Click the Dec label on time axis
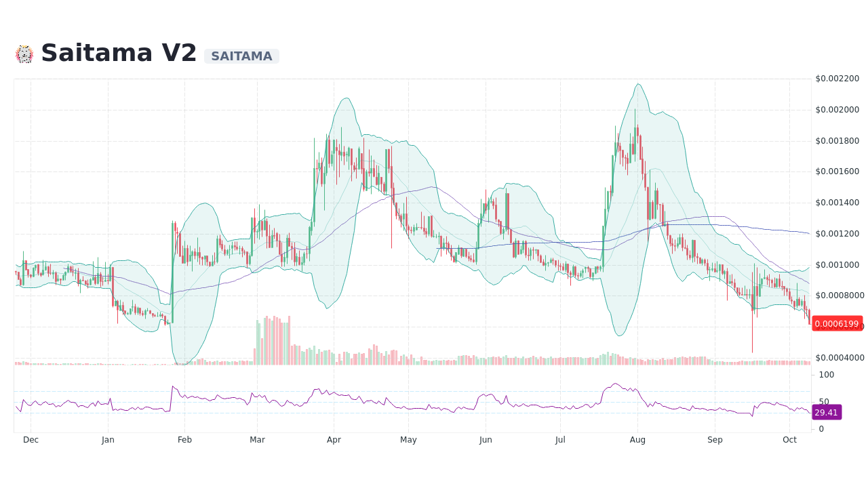This screenshot has width=868, height=488. click(31, 440)
